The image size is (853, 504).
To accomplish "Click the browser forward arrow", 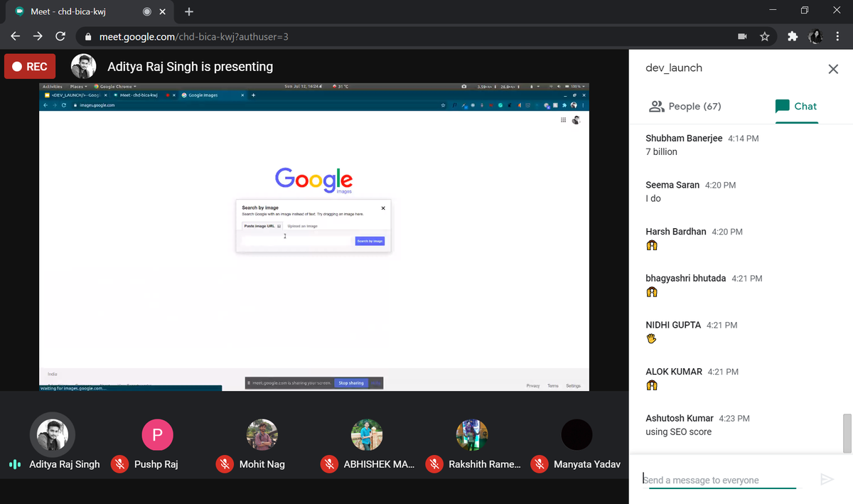I will click(38, 36).
